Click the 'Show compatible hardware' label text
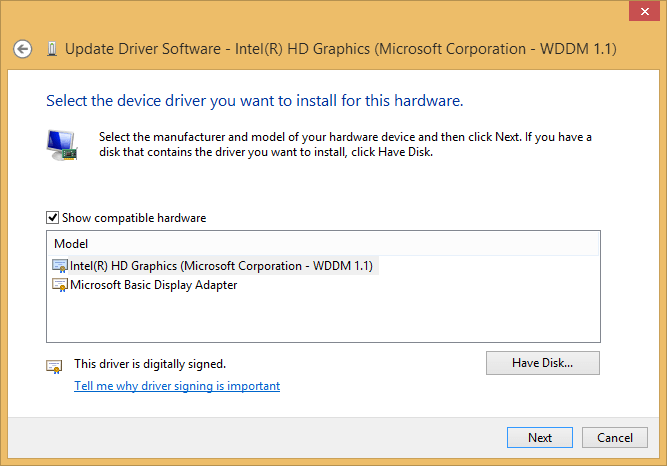 pos(134,217)
